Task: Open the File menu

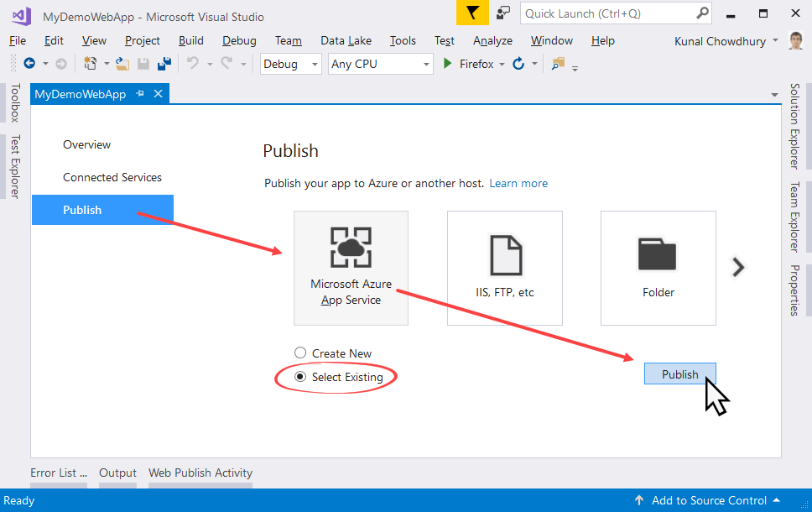Action: 18,40
